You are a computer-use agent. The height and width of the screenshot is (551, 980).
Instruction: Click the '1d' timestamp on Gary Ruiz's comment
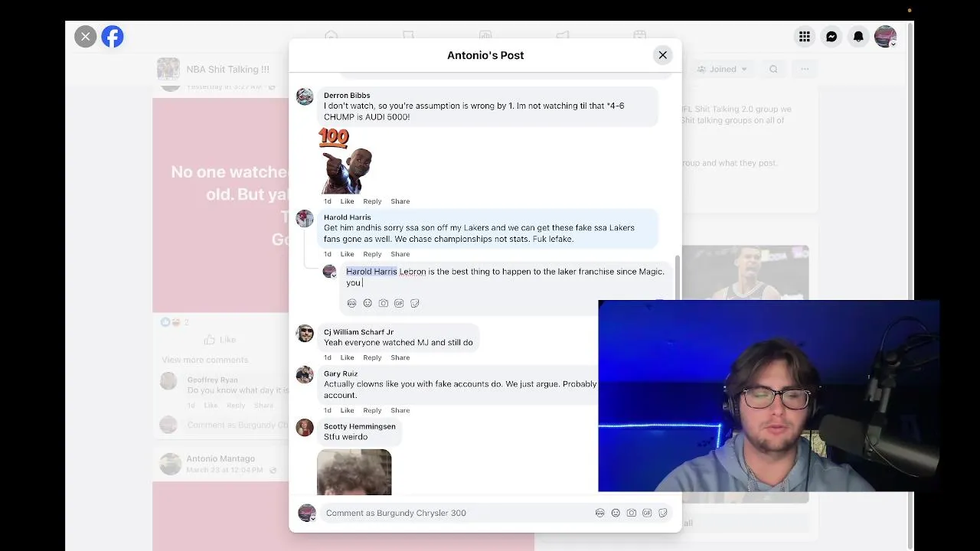[x=328, y=410]
